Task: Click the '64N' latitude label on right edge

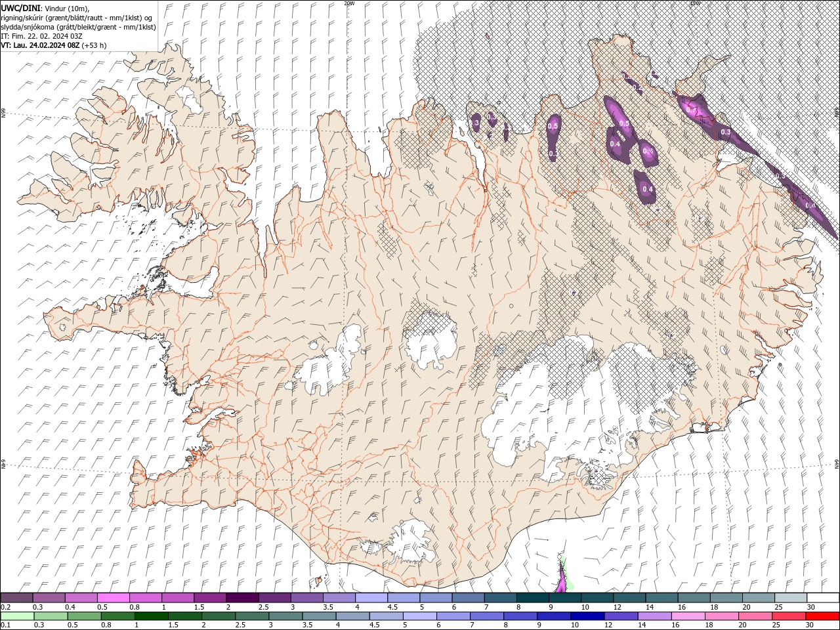Action: point(837,463)
